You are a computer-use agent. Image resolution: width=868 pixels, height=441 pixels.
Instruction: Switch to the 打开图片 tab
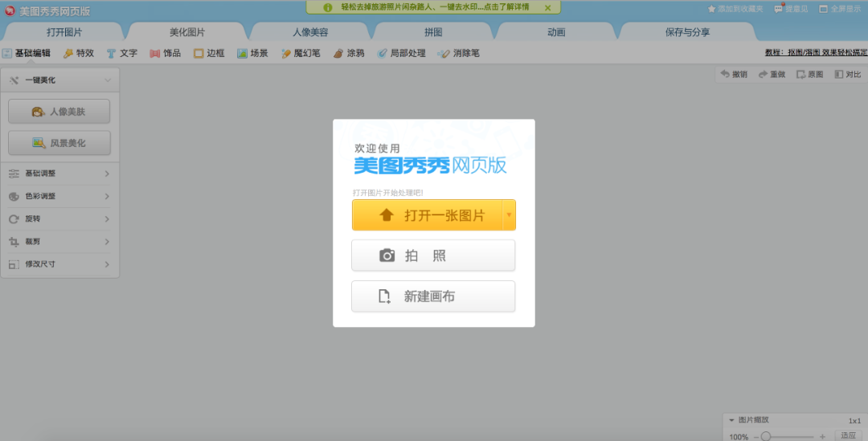(64, 32)
